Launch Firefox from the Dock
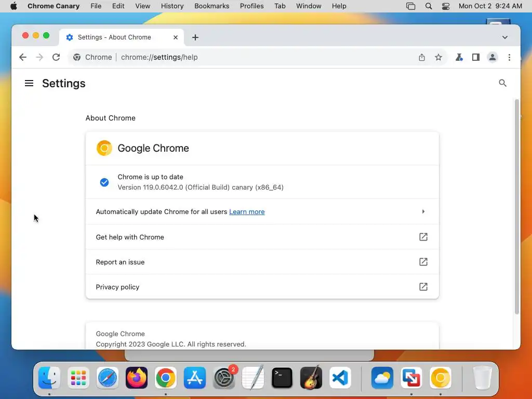This screenshot has height=399, width=532. coord(137,378)
